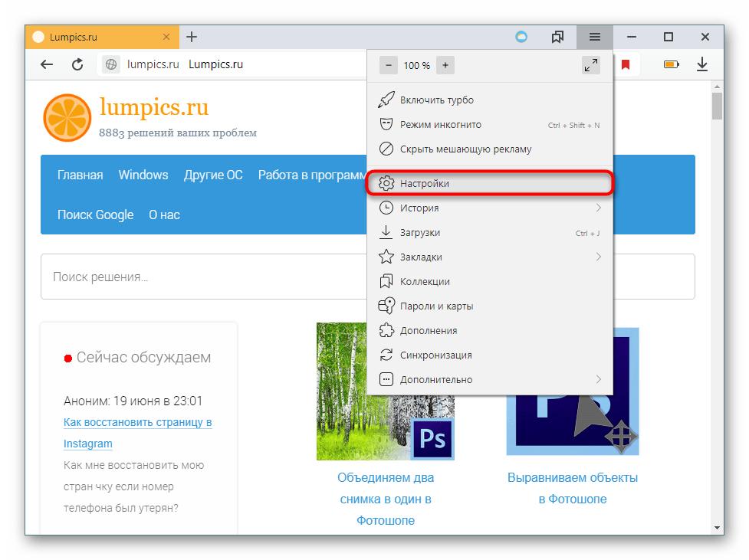Open a new tab with plus button
749x560 pixels.
192,37
